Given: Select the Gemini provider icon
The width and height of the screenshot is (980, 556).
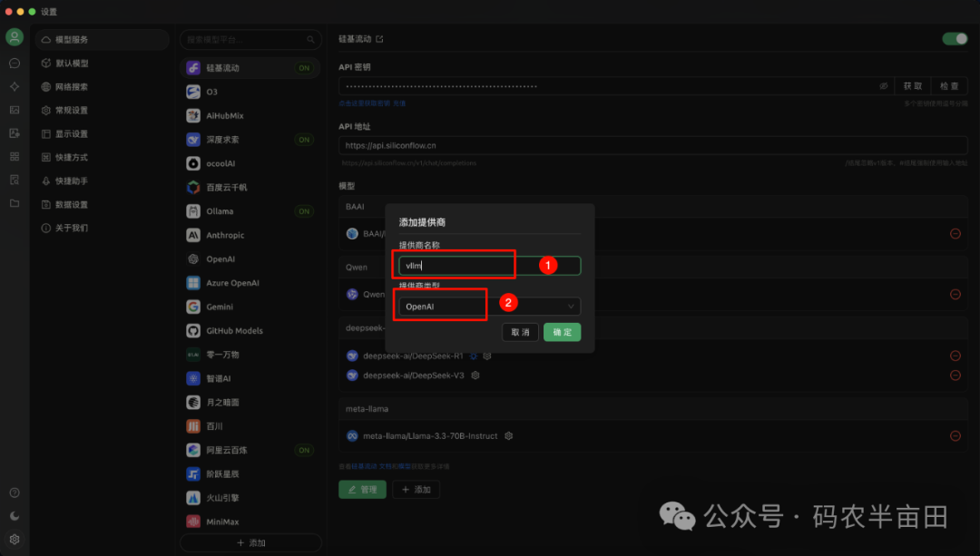Looking at the screenshot, I should [193, 307].
